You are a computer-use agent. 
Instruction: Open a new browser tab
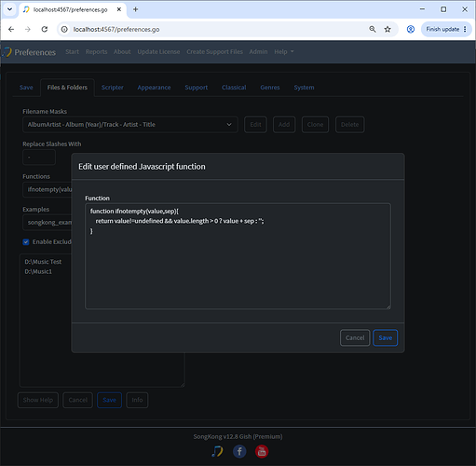(135, 9)
